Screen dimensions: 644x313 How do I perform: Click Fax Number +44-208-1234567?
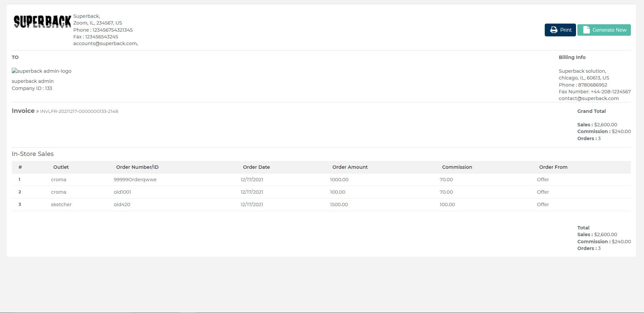[x=595, y=92]
